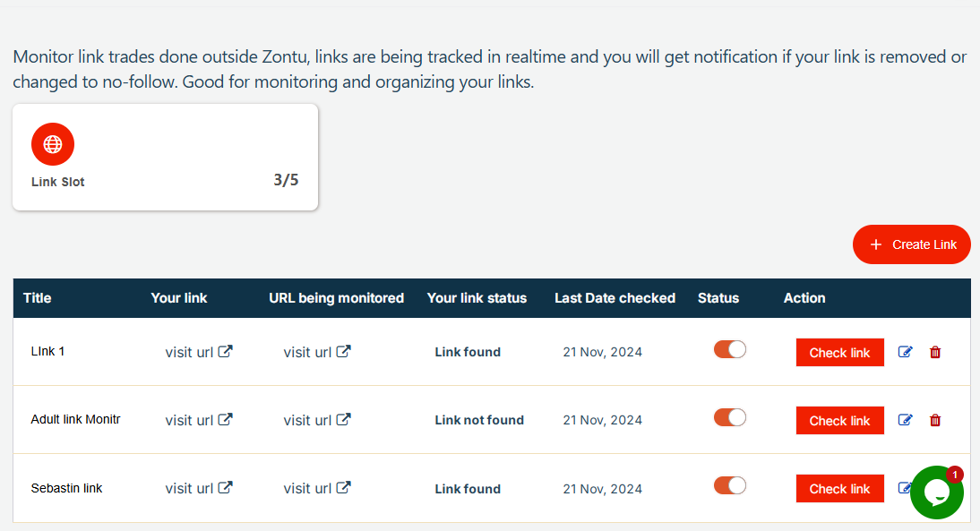This screenshot has width=980, height=531.
Task: Edit the Adult link Monitr row
Action: tap(906, 420)
